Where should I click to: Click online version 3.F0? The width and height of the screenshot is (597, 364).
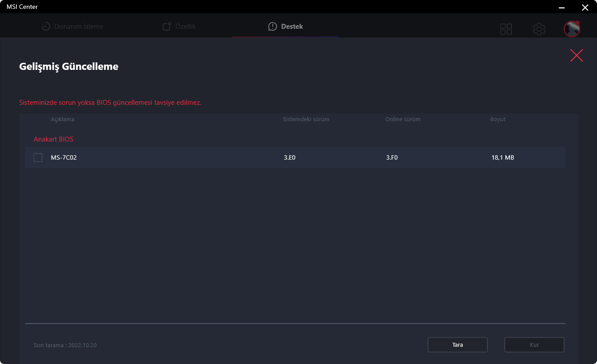coord(392,157)
